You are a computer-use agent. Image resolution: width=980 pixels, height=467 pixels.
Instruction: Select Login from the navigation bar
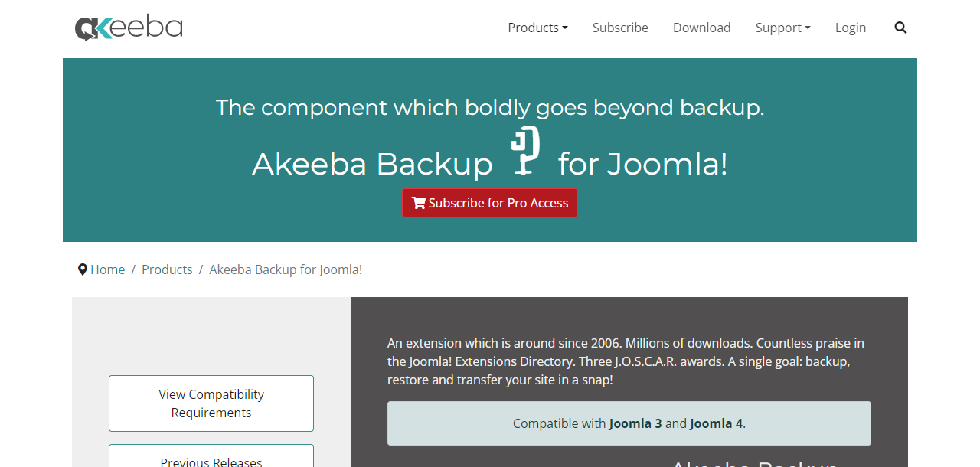click(x=851, y=28)
